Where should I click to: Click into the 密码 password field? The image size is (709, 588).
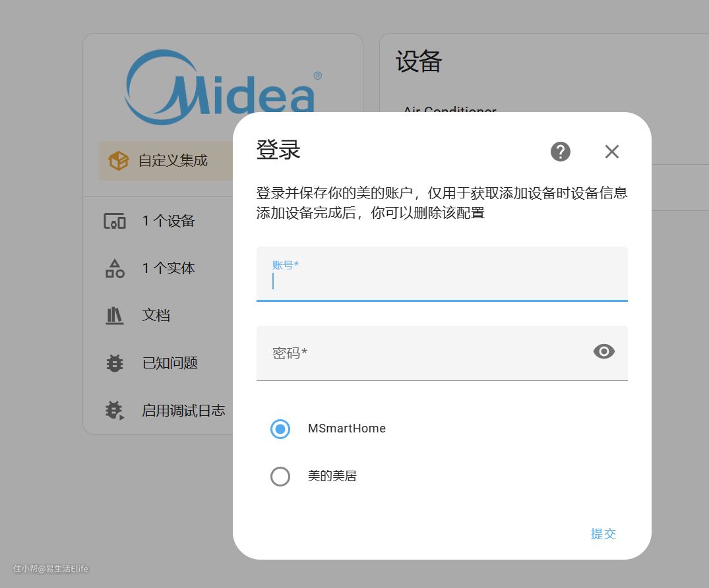coord(422,353)
